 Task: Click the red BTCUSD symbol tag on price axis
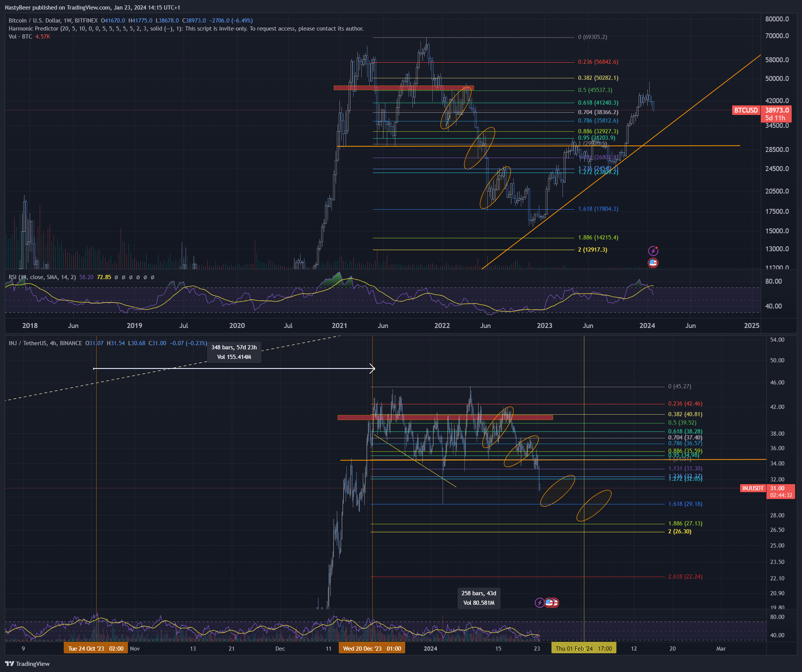coord(746,110)
